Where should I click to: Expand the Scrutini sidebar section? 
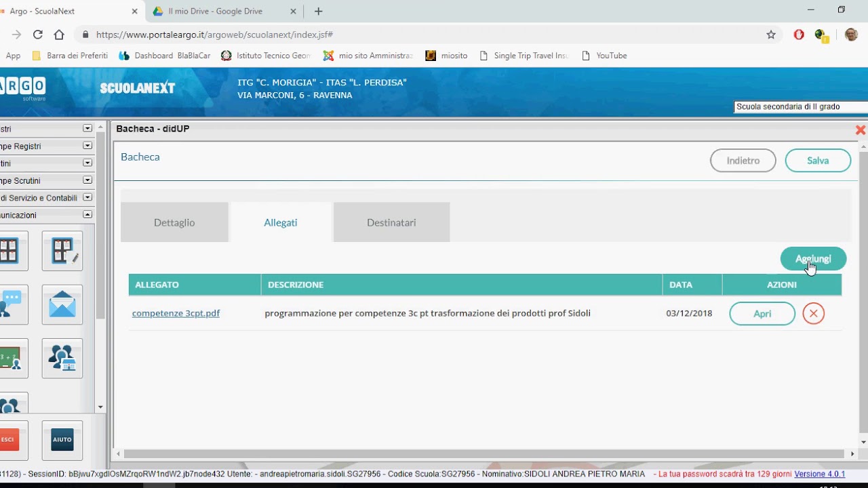point(87,163)
